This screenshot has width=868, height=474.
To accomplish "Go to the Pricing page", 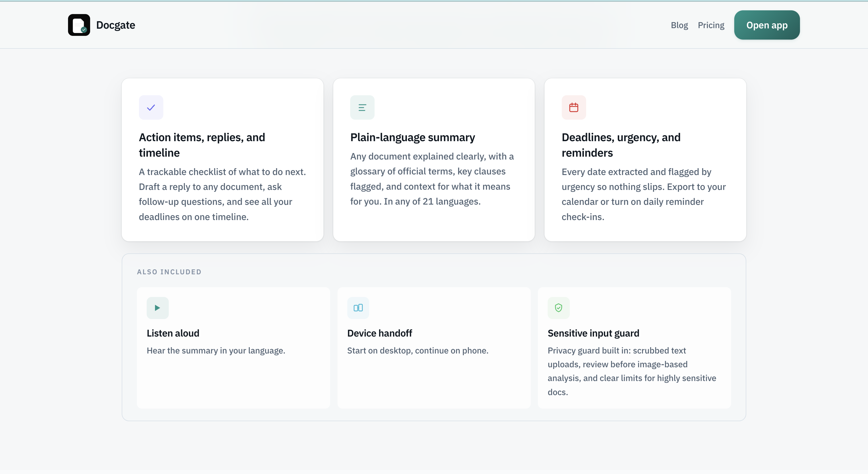I will coord(711,25).
